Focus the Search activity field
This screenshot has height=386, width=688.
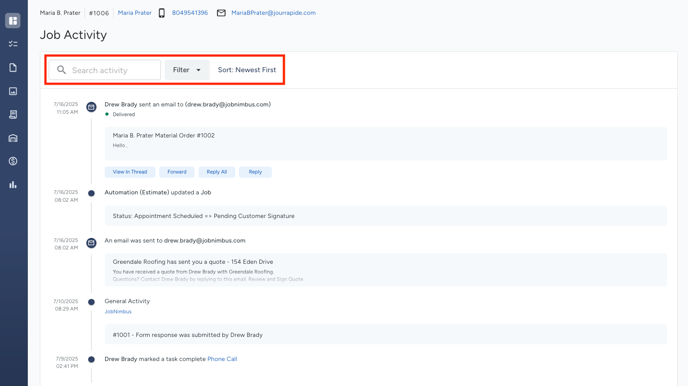coord(104,70)
